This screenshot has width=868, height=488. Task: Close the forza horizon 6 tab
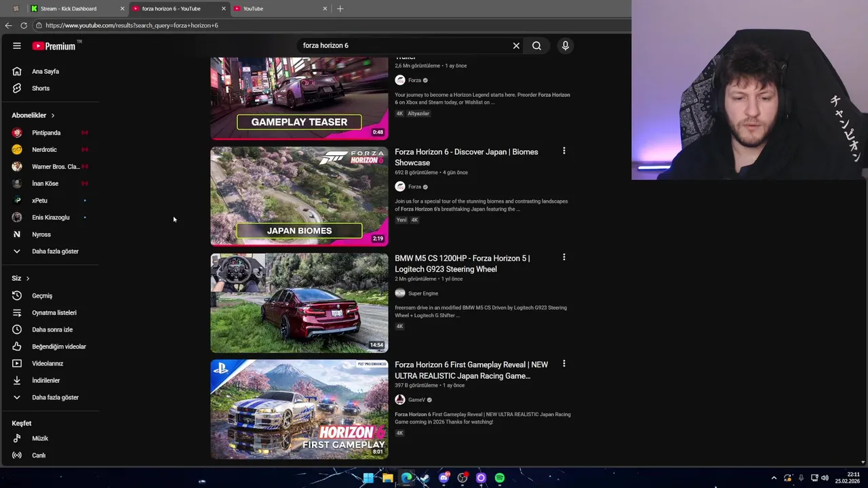pyautogui.click(x=224, y=9)
